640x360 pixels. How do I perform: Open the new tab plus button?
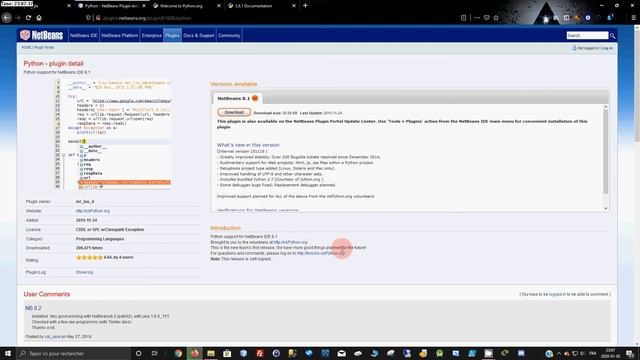(305, 6)
